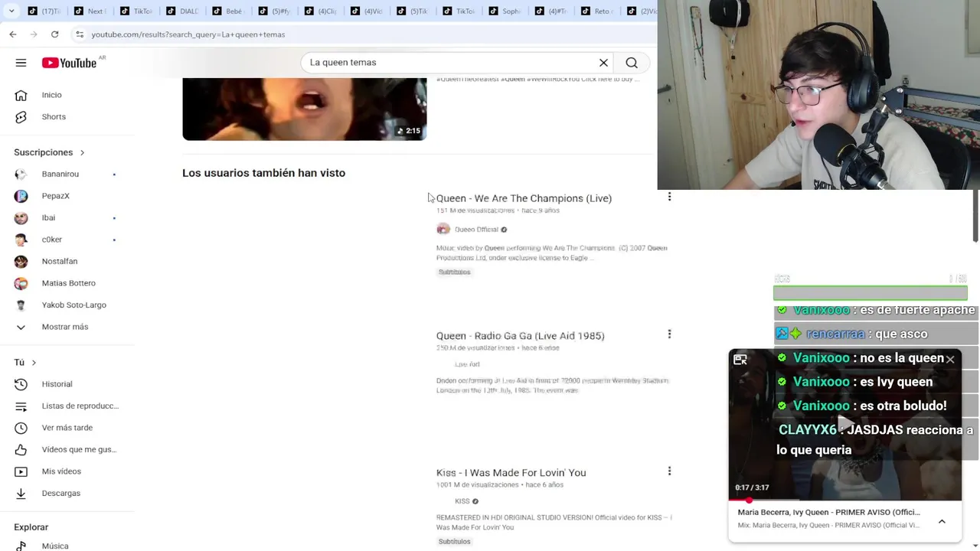Play the miniplayer video
The height and width of the screenshot is (551, 980).
(844, 424)
